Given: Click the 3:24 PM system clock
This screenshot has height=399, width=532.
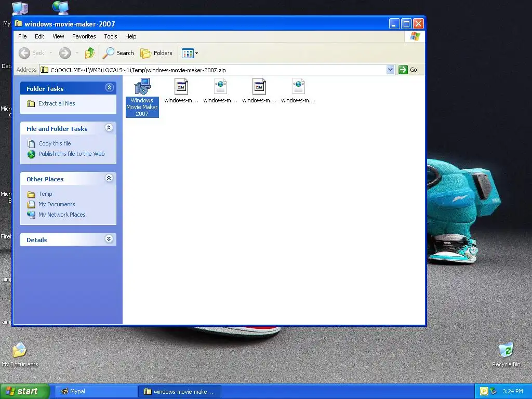Looking at the screenshot, I should coord(513,392).
